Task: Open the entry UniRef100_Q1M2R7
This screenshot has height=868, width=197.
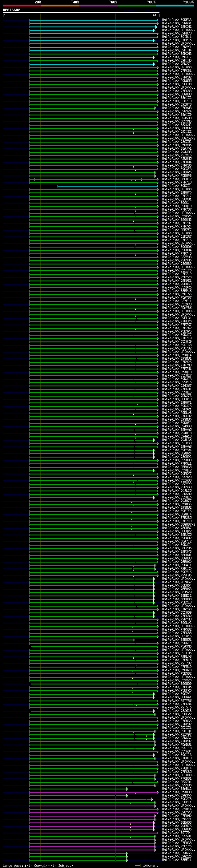Action: pyautogui.click(x=176, y=236)
